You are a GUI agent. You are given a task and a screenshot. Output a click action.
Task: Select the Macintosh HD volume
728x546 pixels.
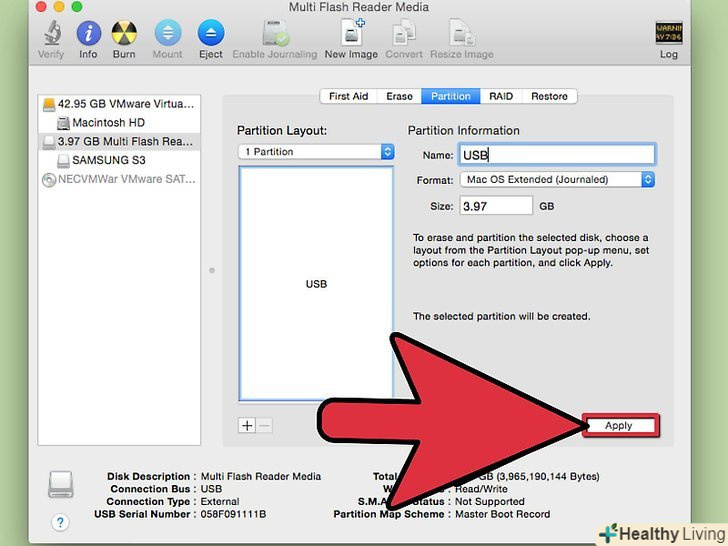coord(119,123)
